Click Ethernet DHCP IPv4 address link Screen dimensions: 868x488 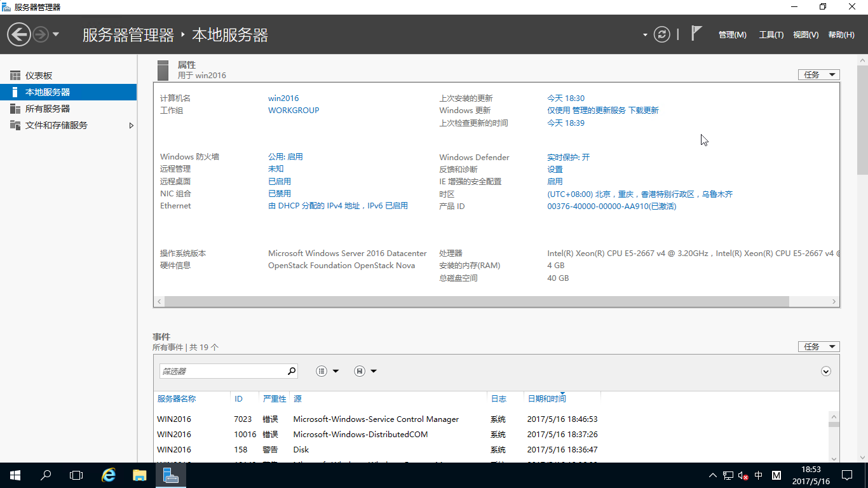click(338, 206)
